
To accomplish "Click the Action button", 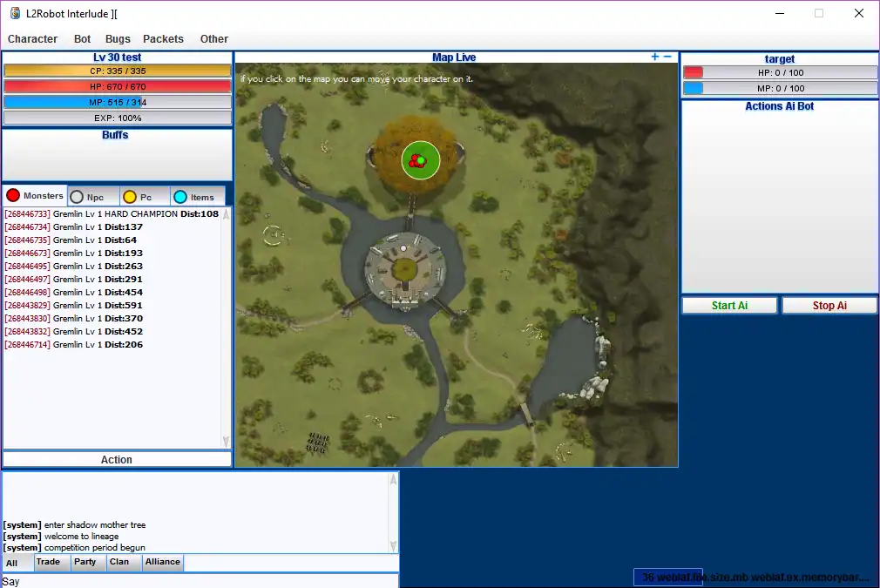I will 117,460.
